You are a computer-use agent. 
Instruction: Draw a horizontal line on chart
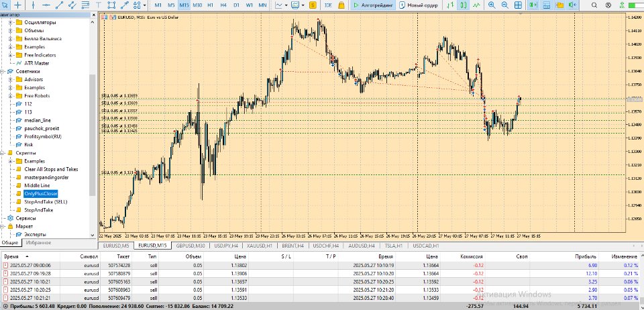[46, 5]
